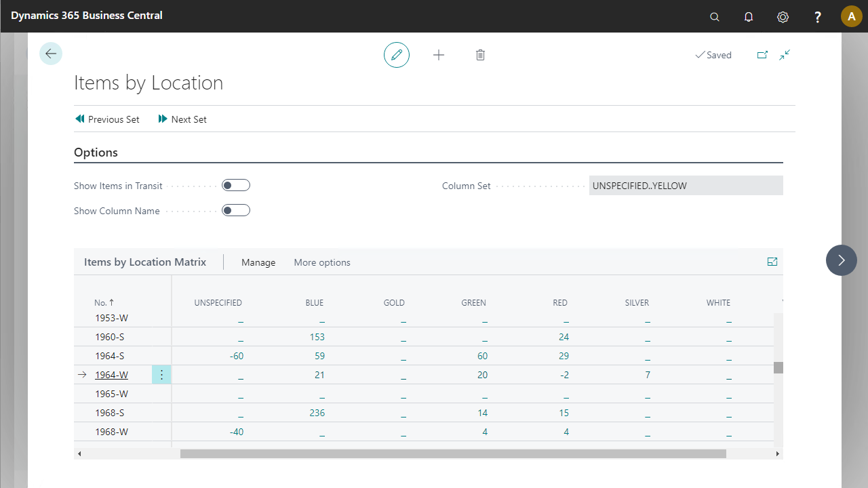Open More options menu
This screenshot has height=488, width=868.
click(x=322, y=262)
